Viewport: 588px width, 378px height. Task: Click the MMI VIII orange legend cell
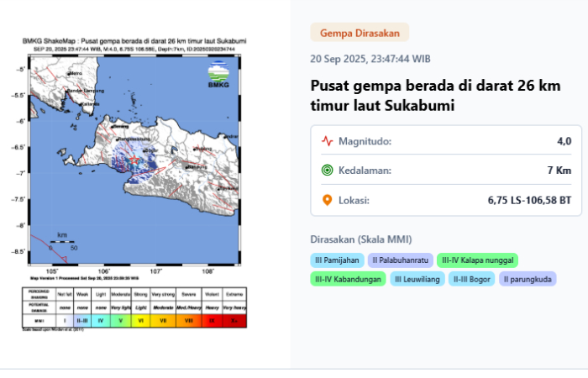point(189,321)
